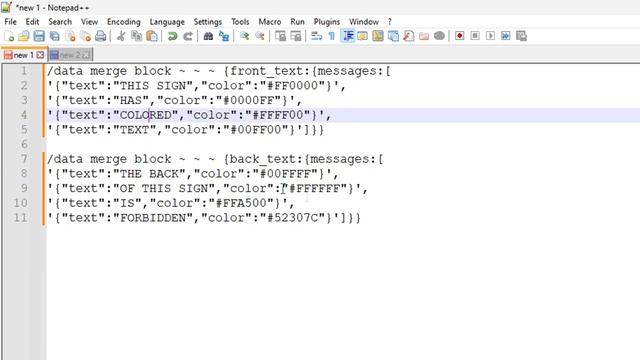
Task: Toggle word wrap in the toolbar
Action: pos(316,36)
